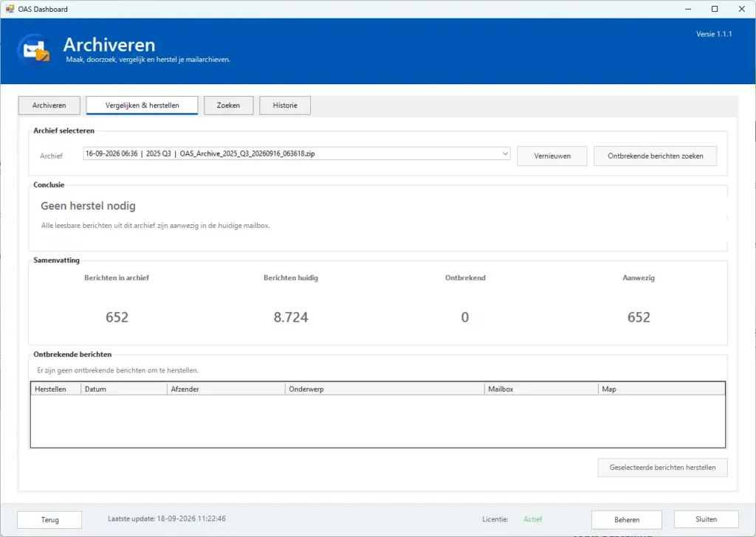Sort by the Onderwerp column header

coord(385,389)
